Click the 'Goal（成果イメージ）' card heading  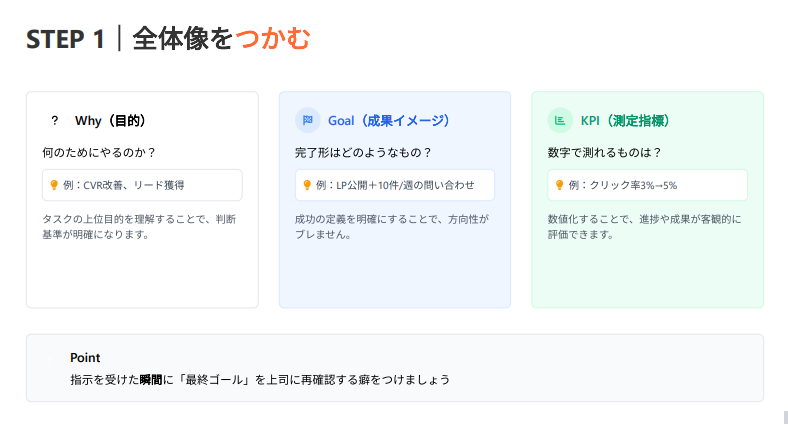point(388,121)
